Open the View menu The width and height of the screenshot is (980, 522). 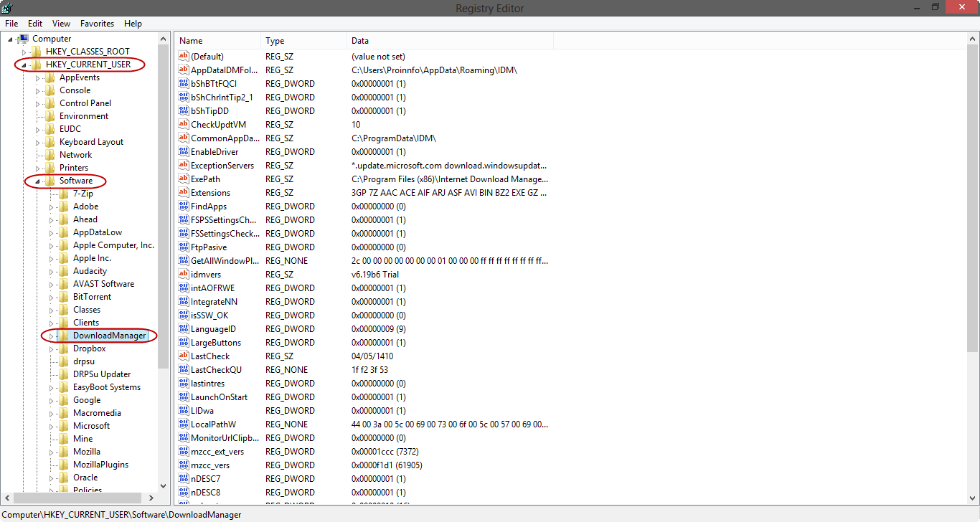tap(62, 24)
